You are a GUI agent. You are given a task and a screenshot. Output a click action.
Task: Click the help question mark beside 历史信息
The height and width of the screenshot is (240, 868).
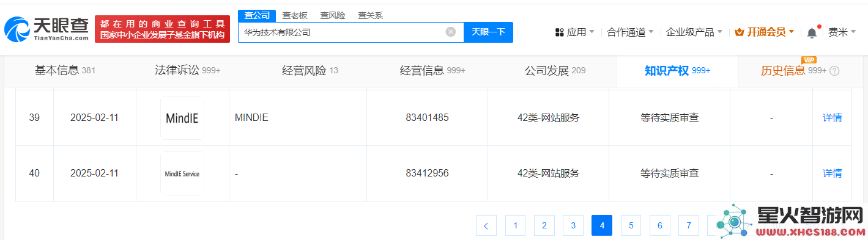pos(834,71)
